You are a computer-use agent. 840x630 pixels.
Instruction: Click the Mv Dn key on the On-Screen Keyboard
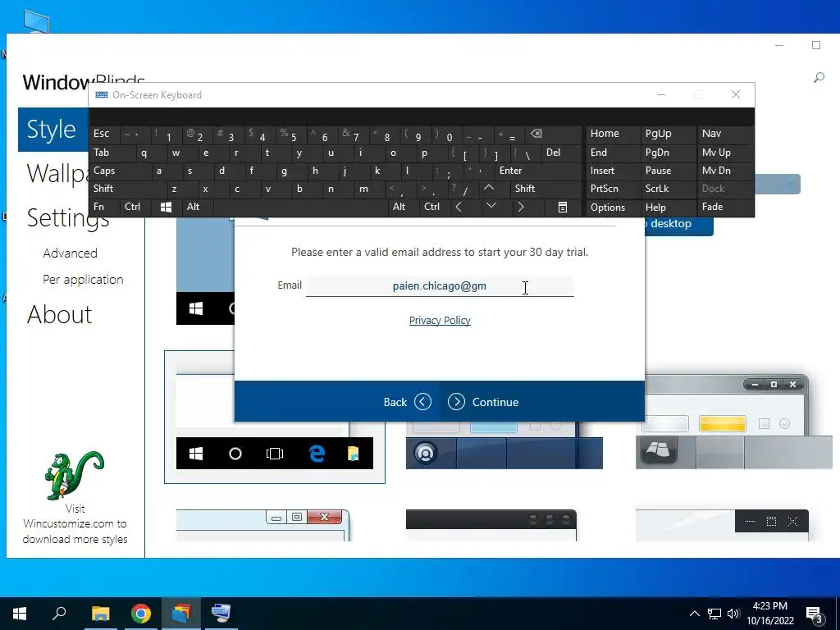tap(725, 171)
